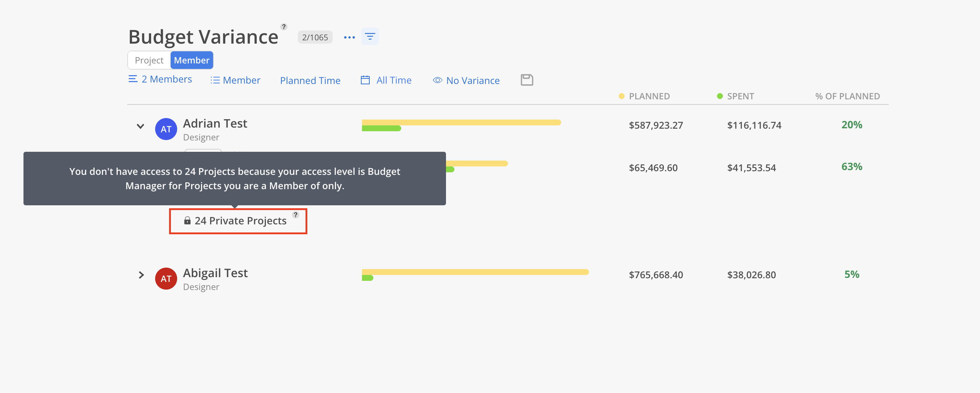Click the save report disk icon

pyautogui.click(x=527, y=80)
